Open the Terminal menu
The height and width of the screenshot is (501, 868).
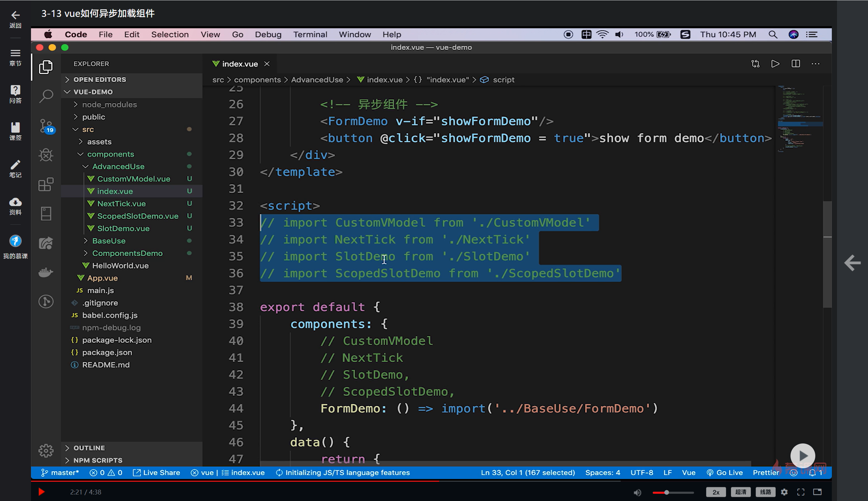310,34
